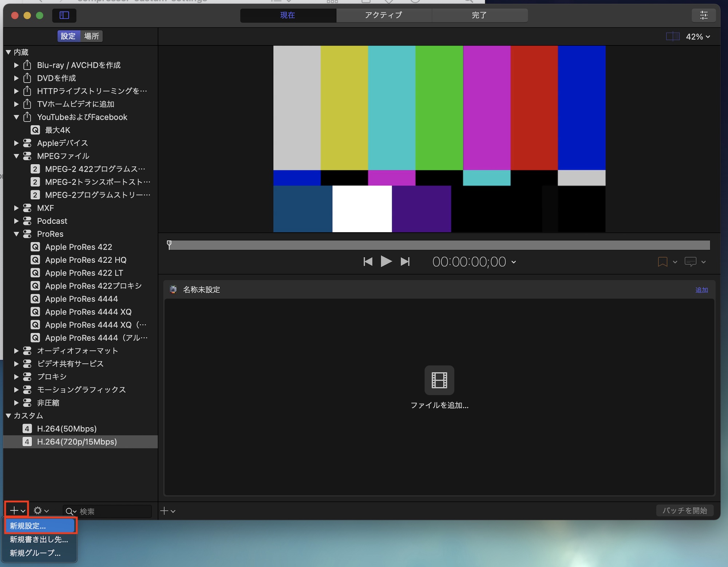Image resolution: width=728 pixels, height=567 pixels.
Task: Collapse the ProRes group
Action: click(x=16, y=234)
